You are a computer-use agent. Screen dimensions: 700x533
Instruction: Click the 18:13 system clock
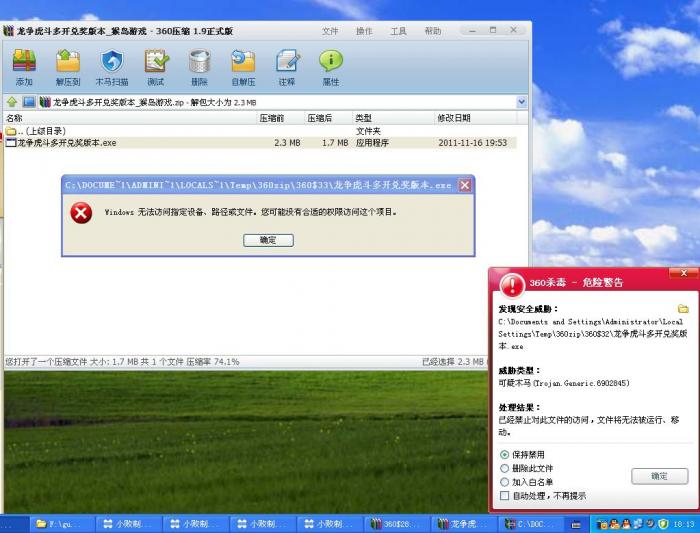click(x=683, y=524)
